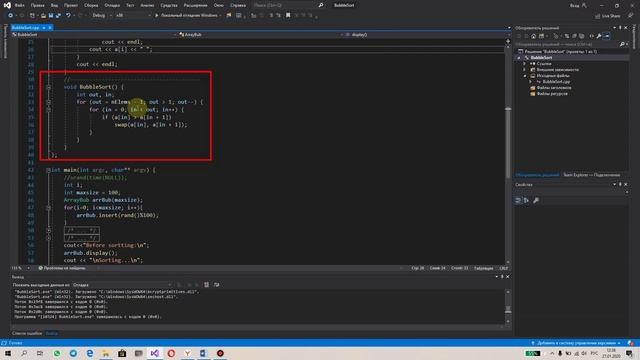
Task: Click the WhatsApp taskbar icon
Action: pos(57,353)
